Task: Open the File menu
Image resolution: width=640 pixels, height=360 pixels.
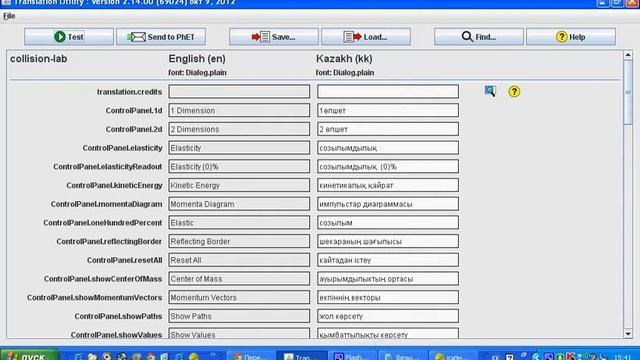Action: (x=9, y=16)
